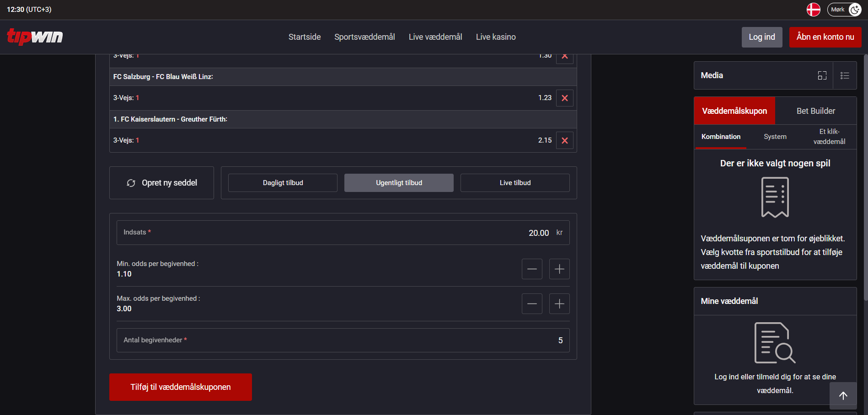Click the Mine væddemål search document icon

(x=775, y=343)
